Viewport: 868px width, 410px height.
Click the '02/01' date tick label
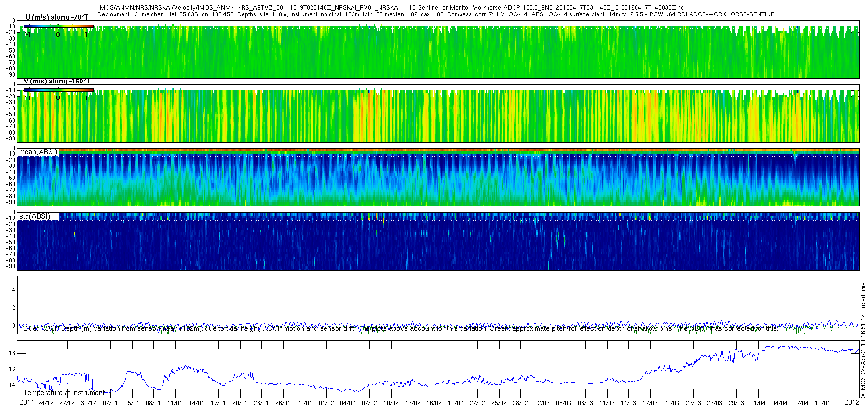point(110,403)
